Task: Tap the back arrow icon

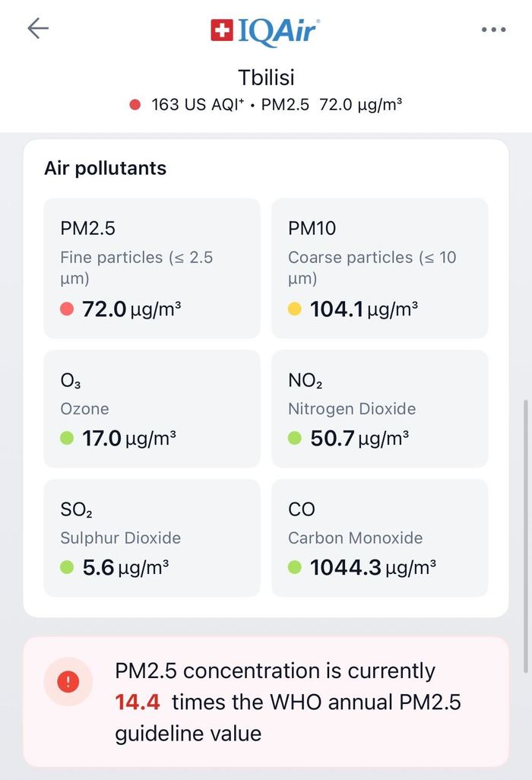Action: tap(38, 29)
